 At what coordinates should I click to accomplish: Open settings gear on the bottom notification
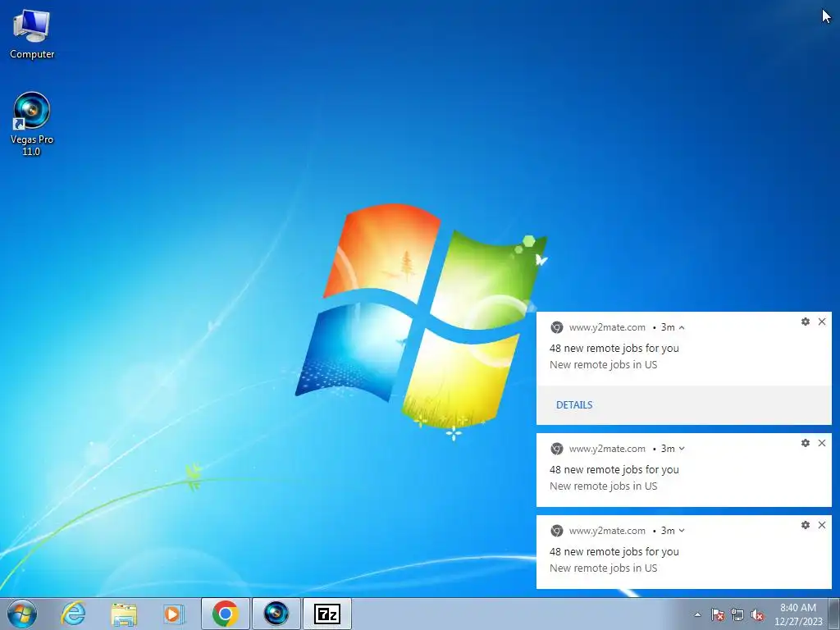click(x=806, y=525)
